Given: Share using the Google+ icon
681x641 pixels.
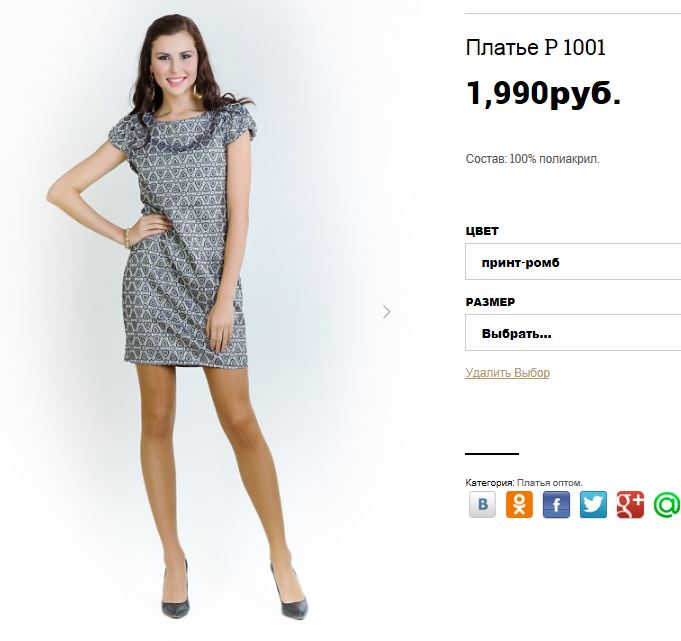Looking at the screenshot, I should tap(630, 505).
